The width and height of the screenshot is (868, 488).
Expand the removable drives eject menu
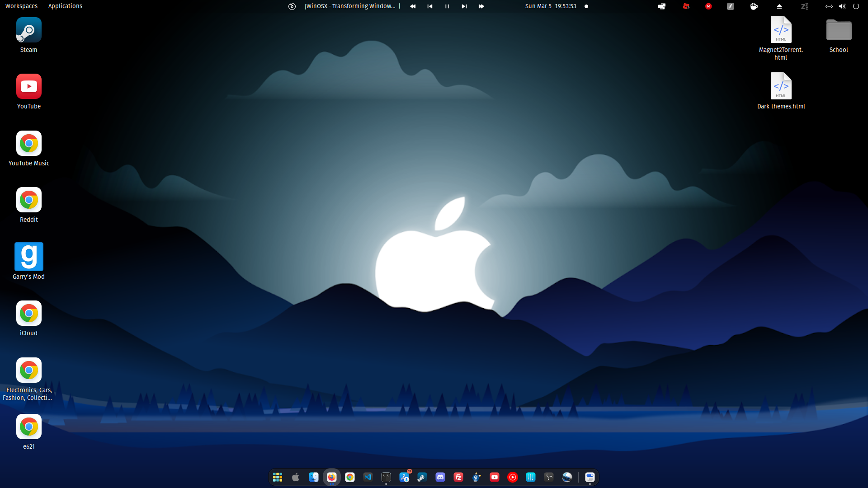tap(779, 6)
